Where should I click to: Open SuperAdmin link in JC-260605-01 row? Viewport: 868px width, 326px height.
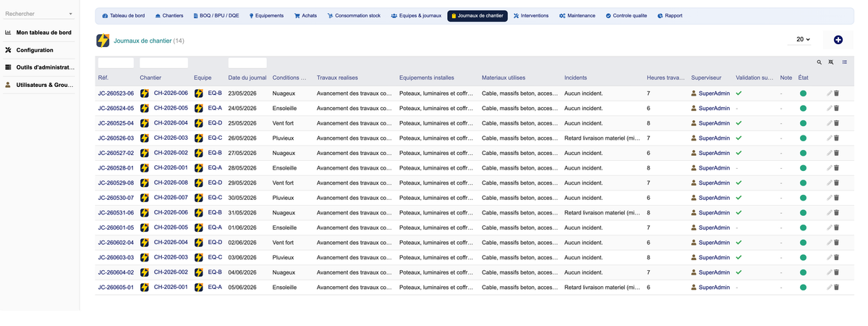click(714, 288)
